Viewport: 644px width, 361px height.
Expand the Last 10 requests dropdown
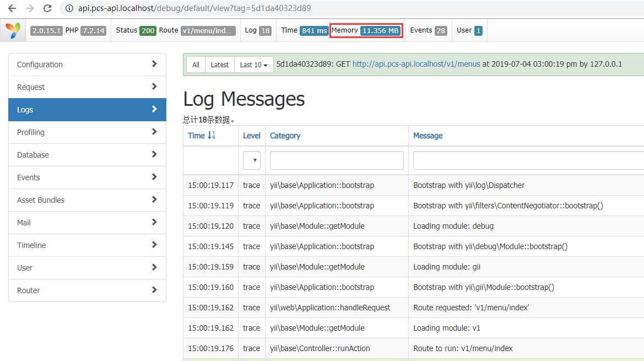[253, 64]
